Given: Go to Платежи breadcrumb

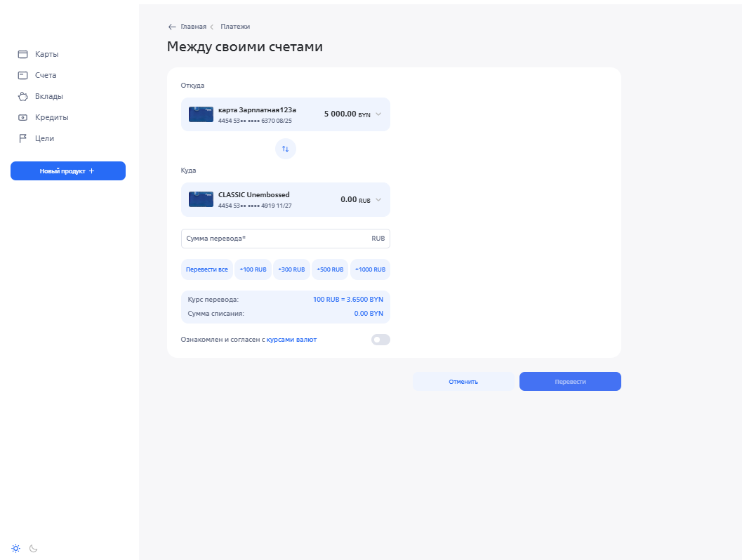Looking at the screenshot, I should coord(235,27).
